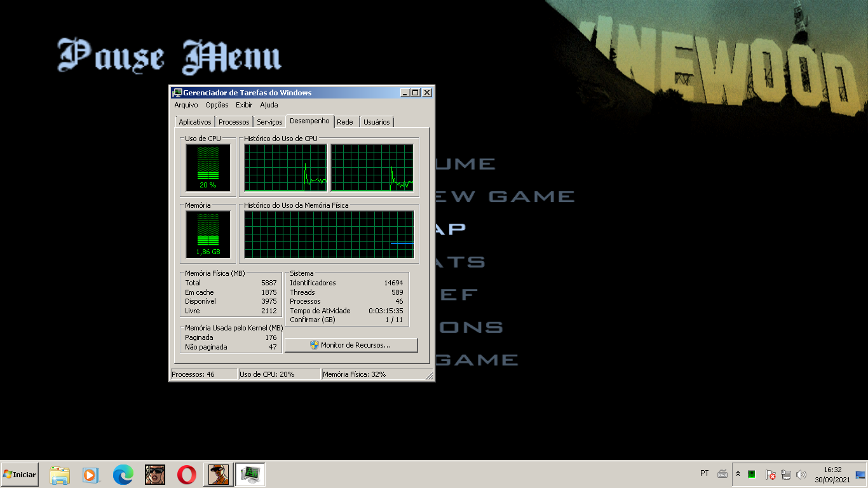Maximize the Task Manager window
The image size is (868, 488).
coord(416,93)
